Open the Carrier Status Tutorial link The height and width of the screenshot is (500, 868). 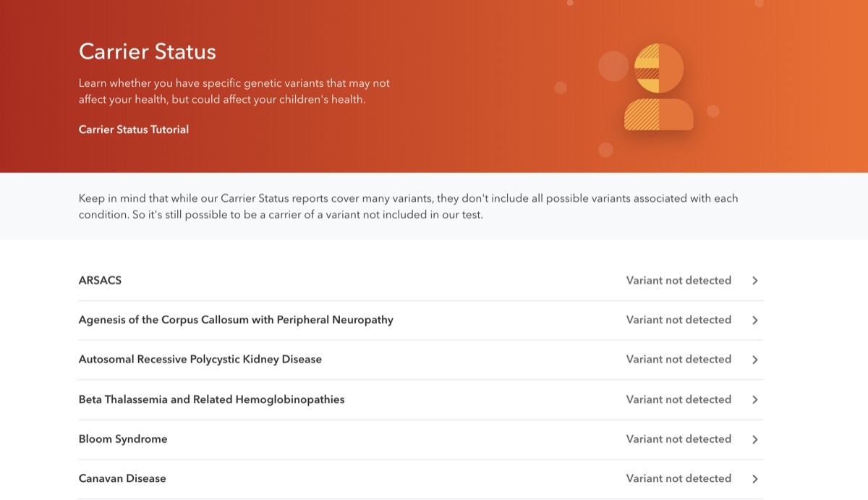(x=133, y=130)
